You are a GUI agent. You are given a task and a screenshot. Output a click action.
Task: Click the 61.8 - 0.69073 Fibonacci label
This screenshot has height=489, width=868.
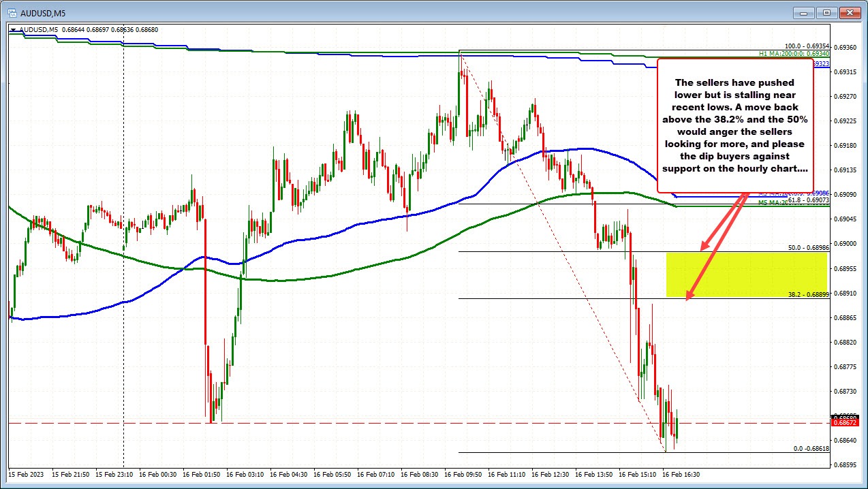[807, 200]
